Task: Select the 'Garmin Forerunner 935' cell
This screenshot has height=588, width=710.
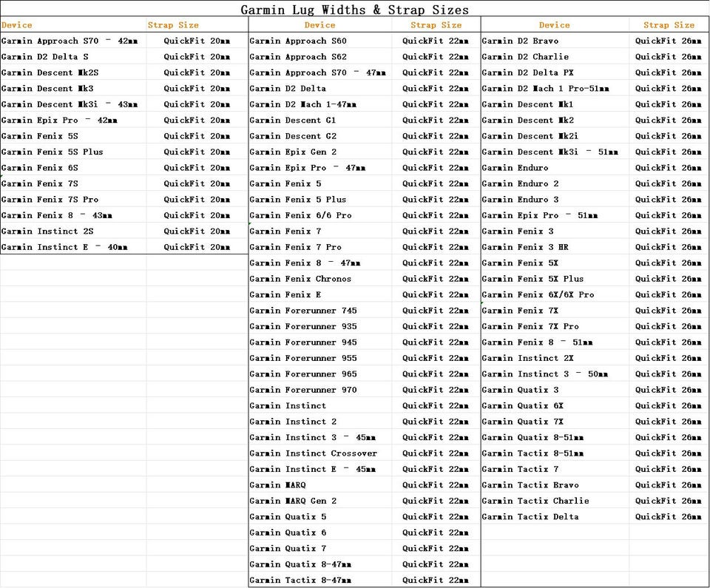Action: coord(320,326)
